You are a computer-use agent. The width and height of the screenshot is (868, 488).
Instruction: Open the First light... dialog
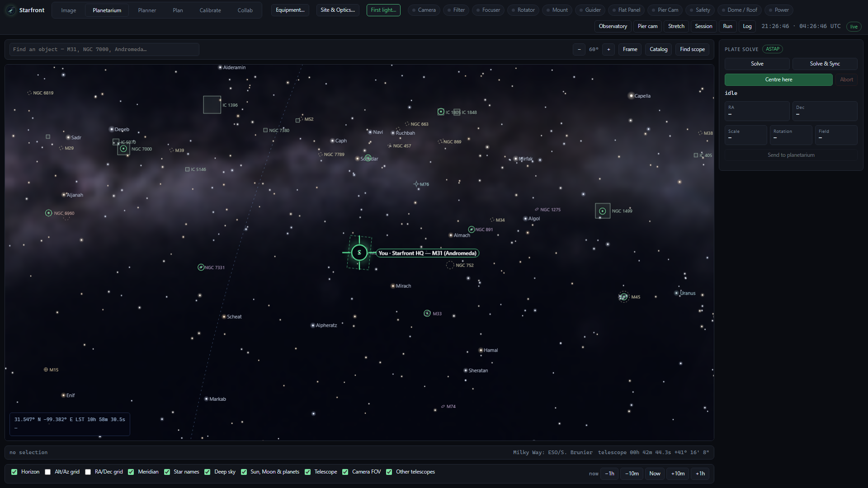coord(383,10)
